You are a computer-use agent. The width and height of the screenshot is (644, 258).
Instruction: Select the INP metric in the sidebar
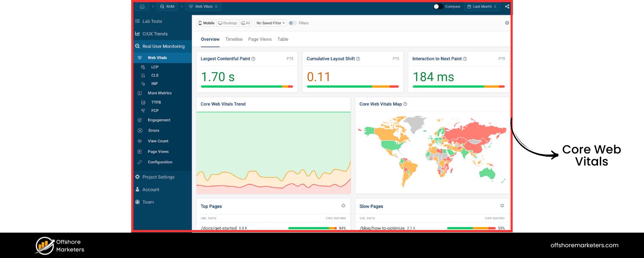pos(155,83)
